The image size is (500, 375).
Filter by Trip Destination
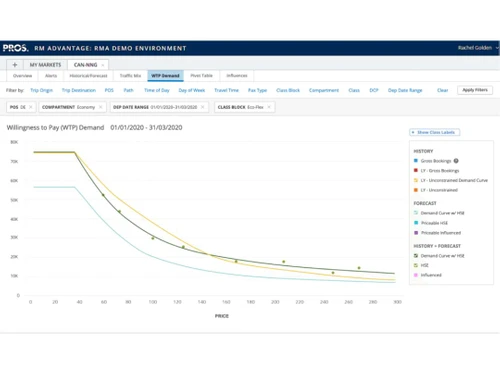(79, 90)
